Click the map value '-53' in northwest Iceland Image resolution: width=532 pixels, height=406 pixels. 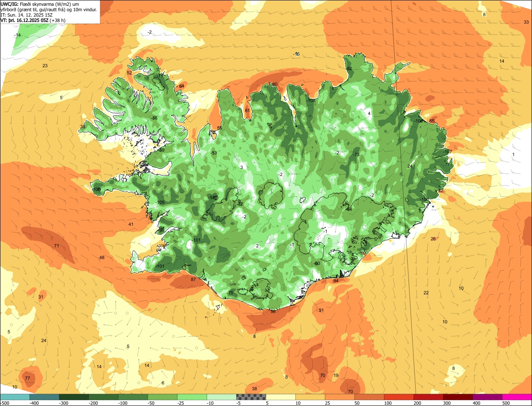[214, 153]
